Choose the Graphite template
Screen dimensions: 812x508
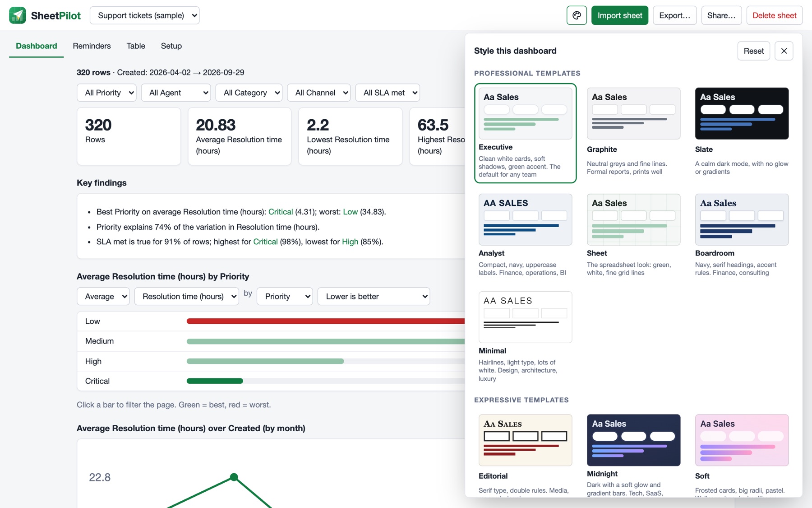[634, 133]
